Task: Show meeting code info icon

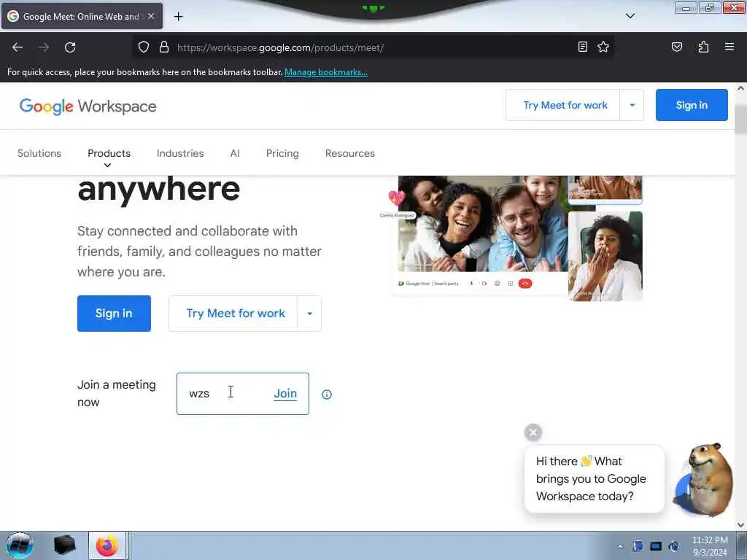Action: [x=327, y=394]
